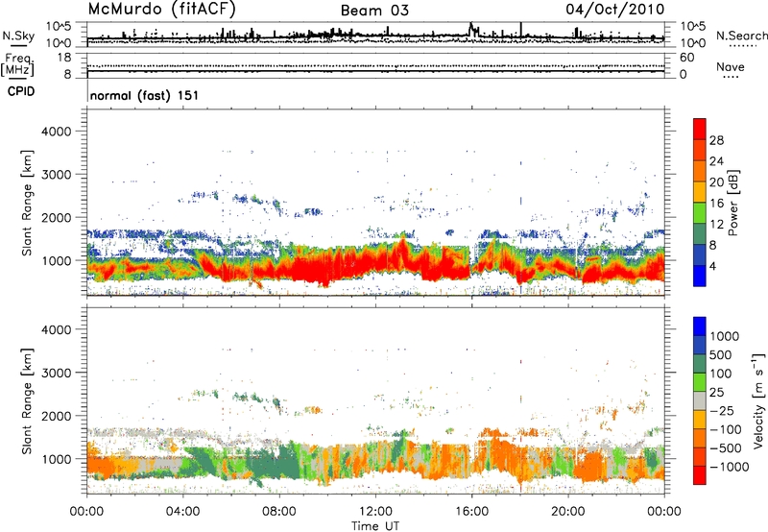Click the velocity colorbar red bottom segment
The height and width of the screenshot is (532, 768).
click(x=700, y=475)
